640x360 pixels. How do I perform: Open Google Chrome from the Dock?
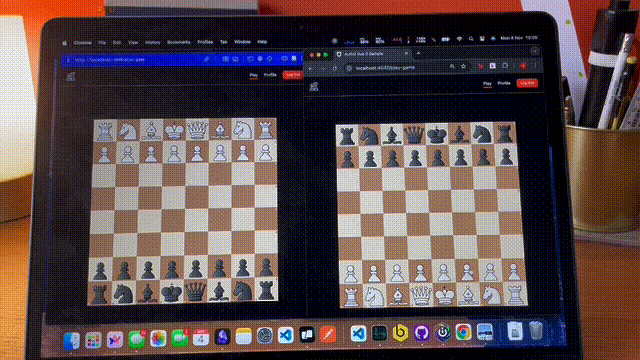tap(464, 333)
